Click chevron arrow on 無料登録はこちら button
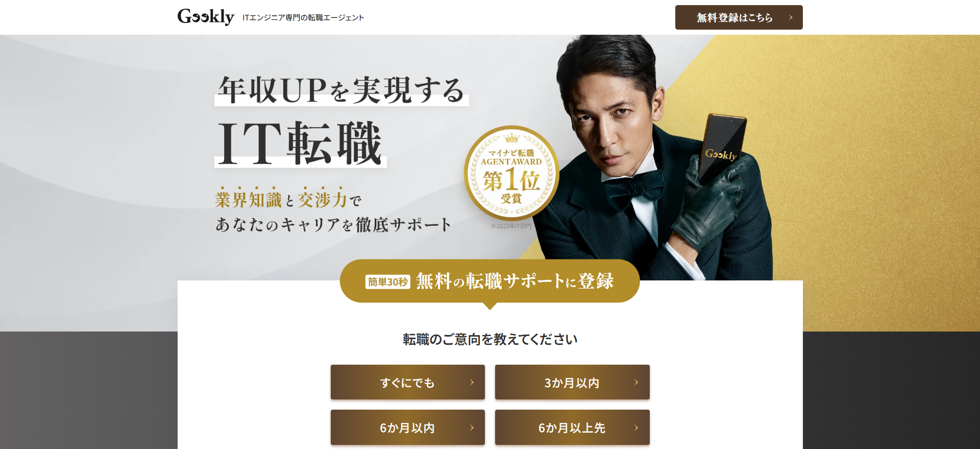 [x=791, y=17]
